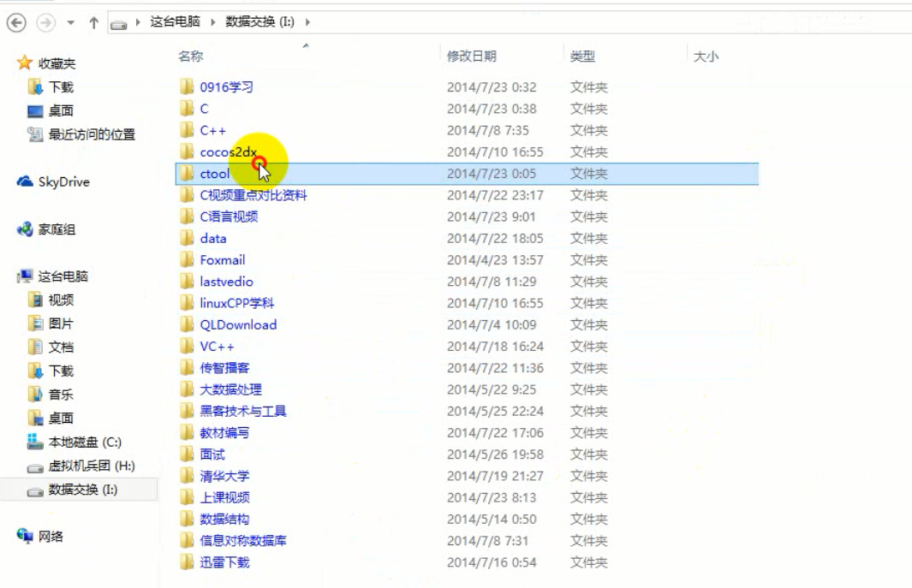Expand chevron before 这台电脑 in address bar

(138, 22)
